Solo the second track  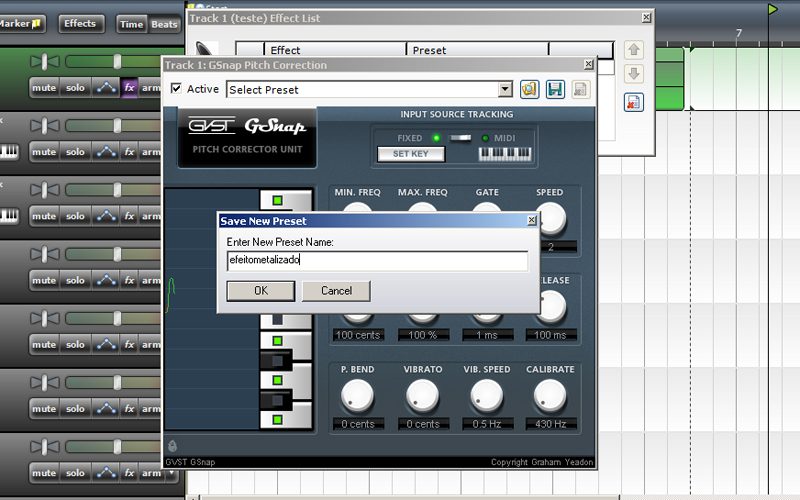coord(75,152)
